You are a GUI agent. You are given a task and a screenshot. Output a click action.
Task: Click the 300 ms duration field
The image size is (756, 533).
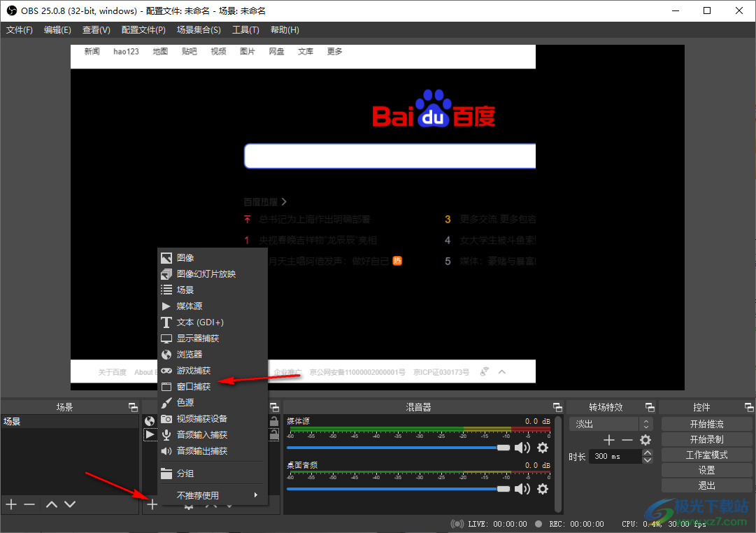tap(615, 456)
